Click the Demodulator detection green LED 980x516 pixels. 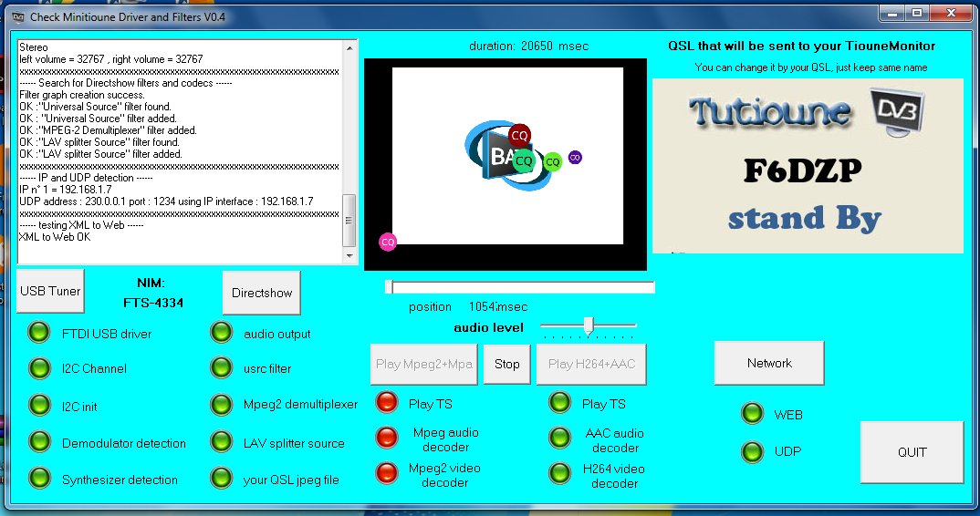coord(39,441)
